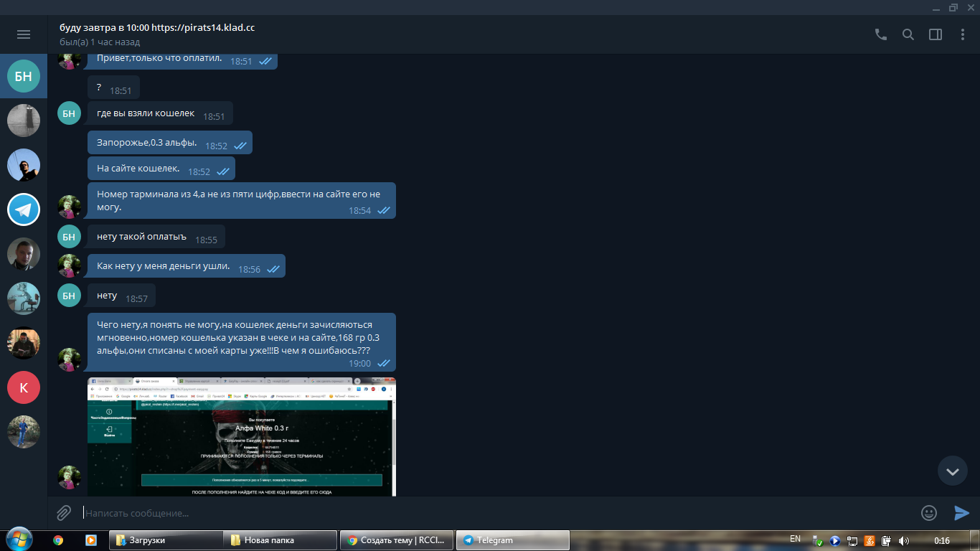Screen dimensions: 980x551
Task: Click the message 'Запорожье,0.3 альфы.'
Action: click(x=170, y=143)
